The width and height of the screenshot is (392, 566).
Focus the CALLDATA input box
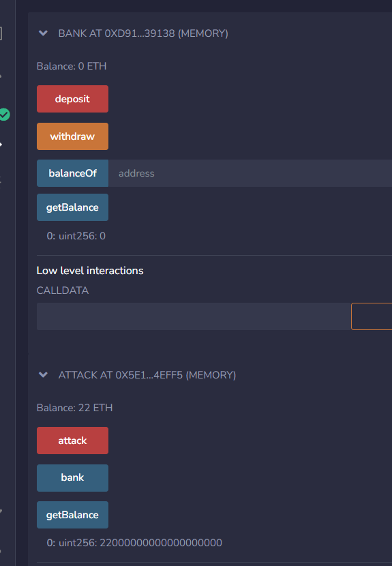(194, 316)
